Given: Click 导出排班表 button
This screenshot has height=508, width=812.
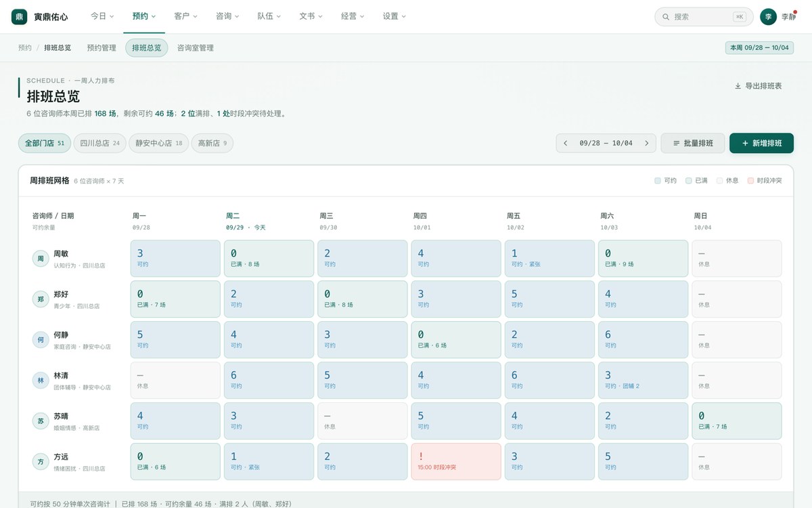Looking at the screenshot, I should (x=759, y=86).
